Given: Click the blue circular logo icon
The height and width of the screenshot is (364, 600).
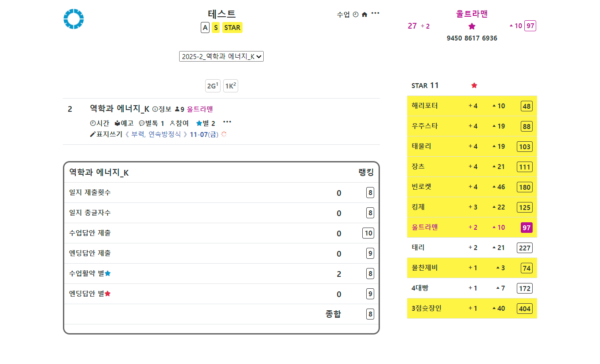Looking at the screenshot, I should click(74, 19).
